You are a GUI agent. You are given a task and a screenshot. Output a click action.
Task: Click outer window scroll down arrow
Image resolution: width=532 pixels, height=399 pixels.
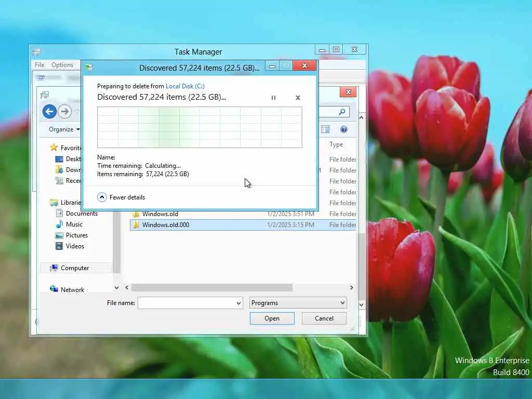tap(362, 304)
